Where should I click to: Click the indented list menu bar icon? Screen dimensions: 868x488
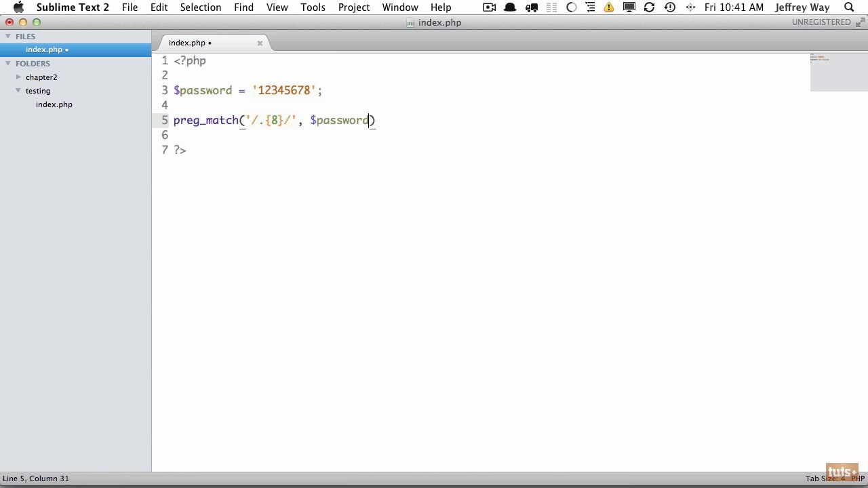[590, 7]
